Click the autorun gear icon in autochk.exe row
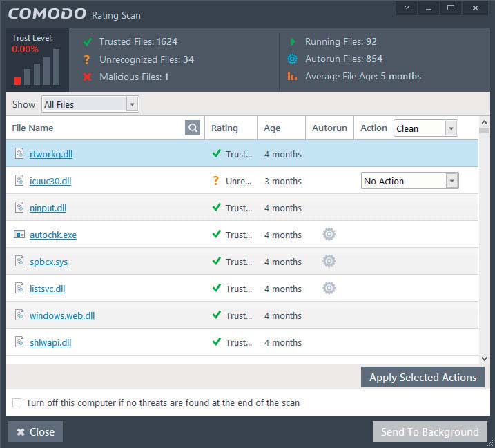 click(329, 234)
